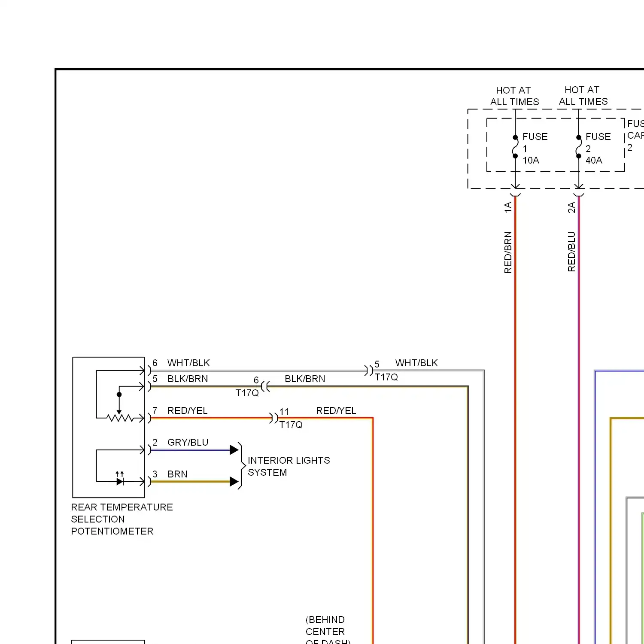This screenshot has height=644, width=644.
Task: Click the T17Q pin 11 connector symbol
Action: [273, 418]
